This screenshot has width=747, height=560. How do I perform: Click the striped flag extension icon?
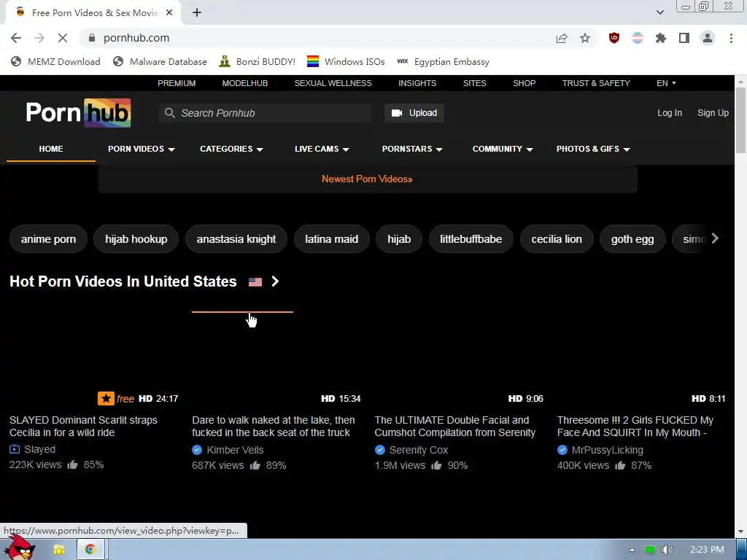pos(638,38)
